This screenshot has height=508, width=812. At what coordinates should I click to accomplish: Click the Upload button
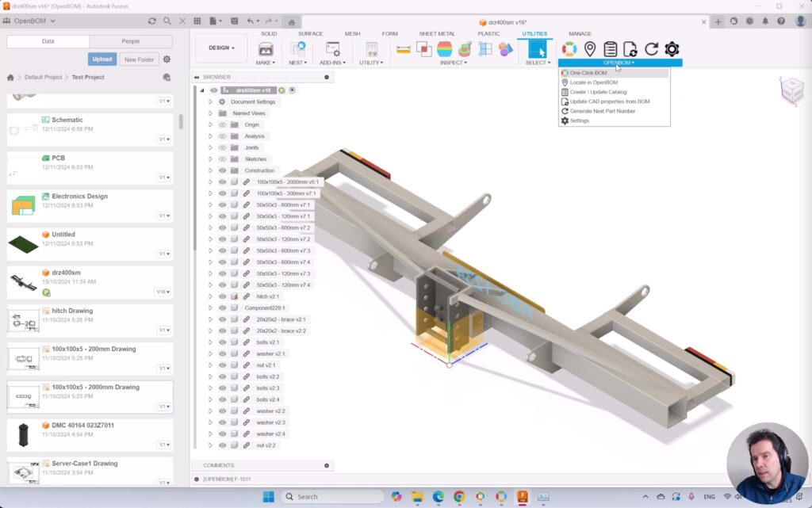click(x=102, y=59)
